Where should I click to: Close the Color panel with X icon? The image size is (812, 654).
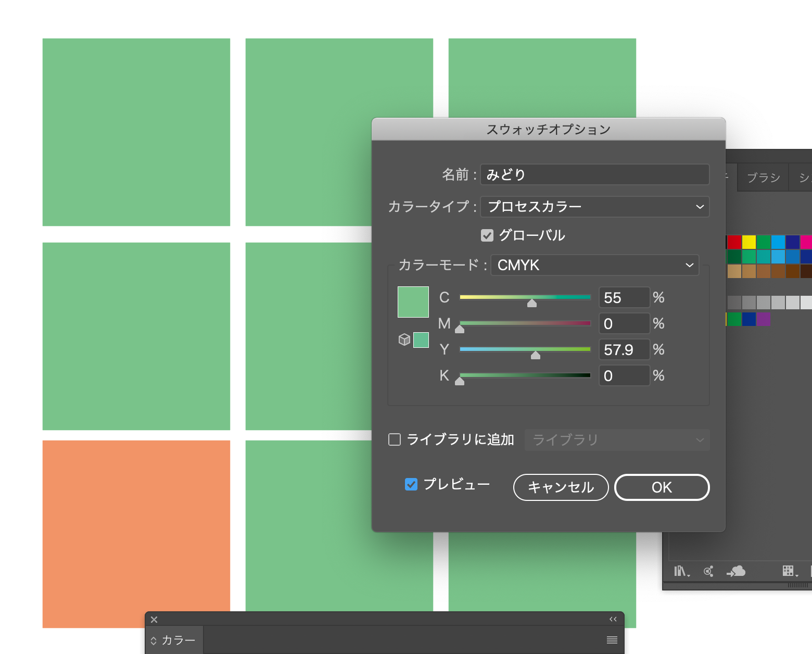(x=154, y=620)
